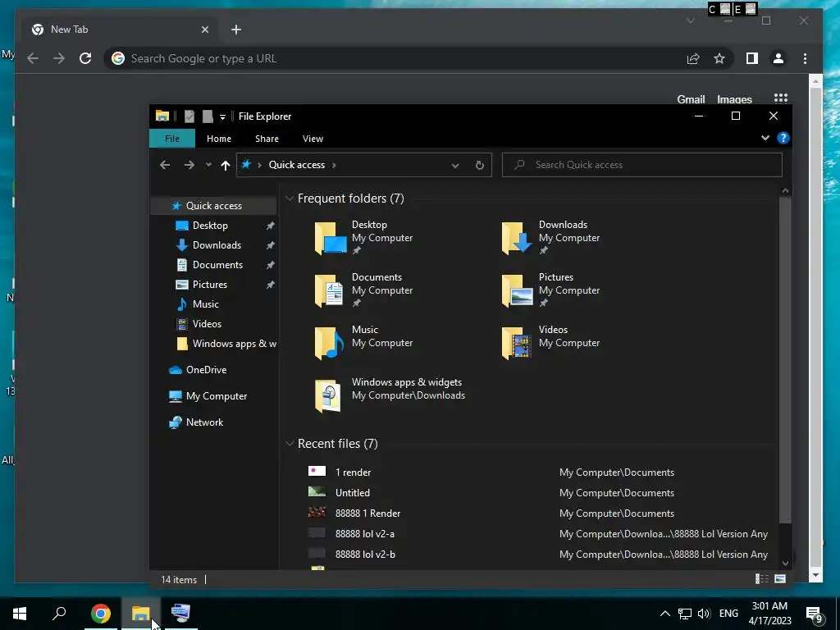Open the Windows Start menu
840x630 pixels.
(20, 614)
